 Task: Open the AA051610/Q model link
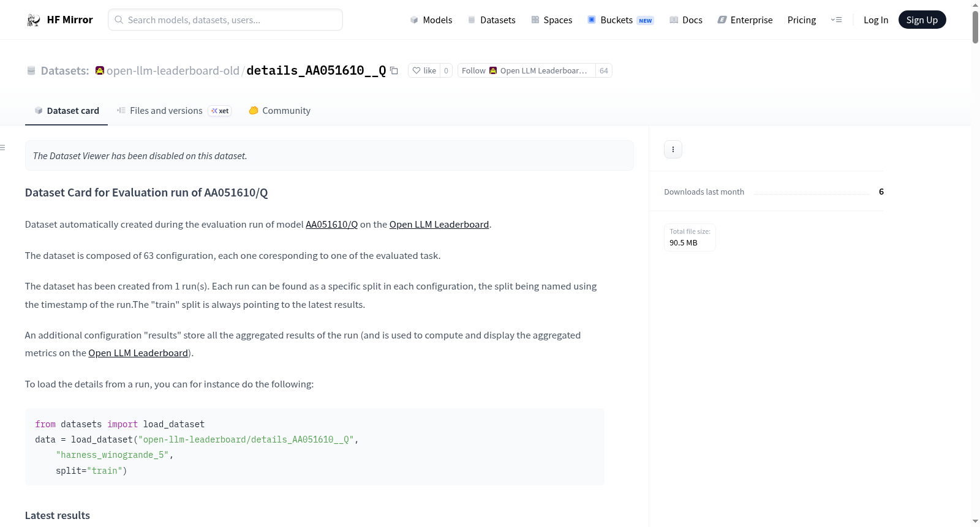[x=331, y=225]
